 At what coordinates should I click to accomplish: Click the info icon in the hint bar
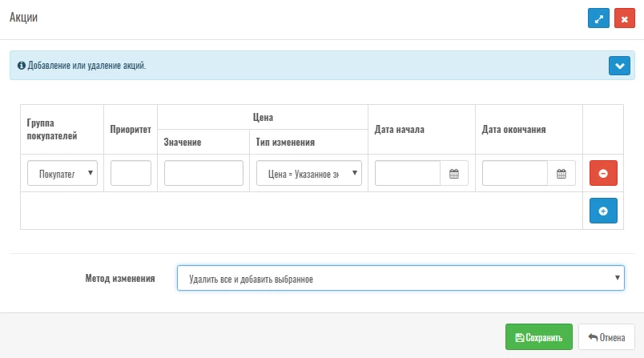click(22, 65)
